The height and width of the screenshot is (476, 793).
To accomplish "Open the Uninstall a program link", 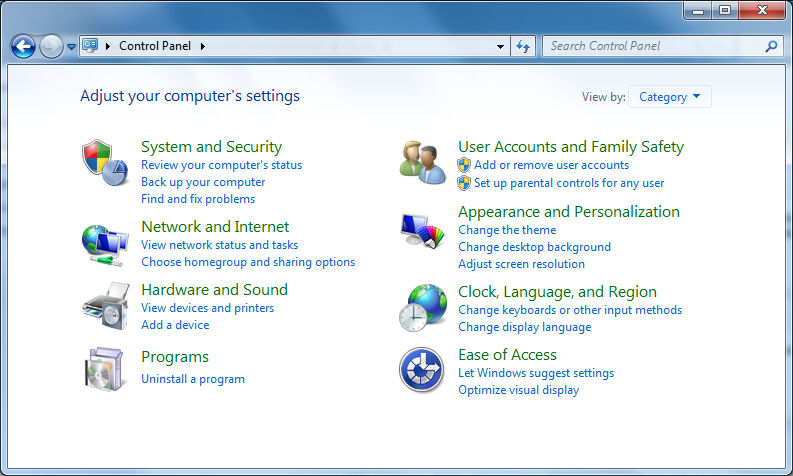I will [x=193, y=379].
